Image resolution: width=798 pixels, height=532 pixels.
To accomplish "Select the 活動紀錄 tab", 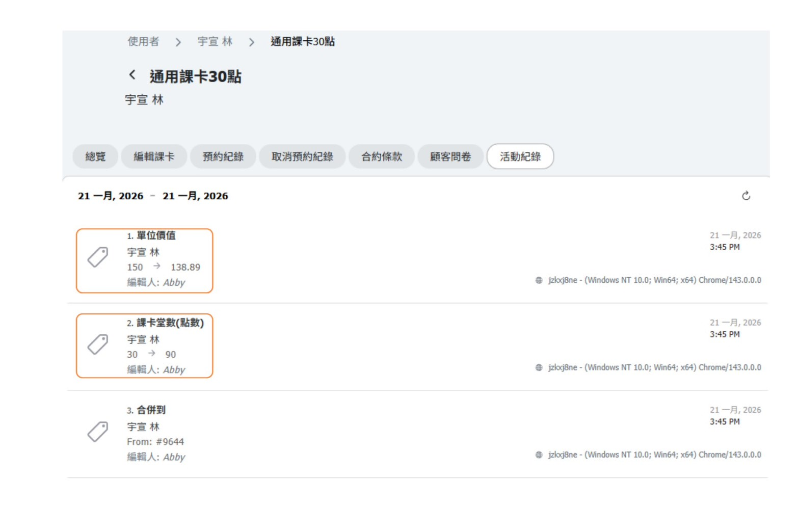I will (520, 156).
